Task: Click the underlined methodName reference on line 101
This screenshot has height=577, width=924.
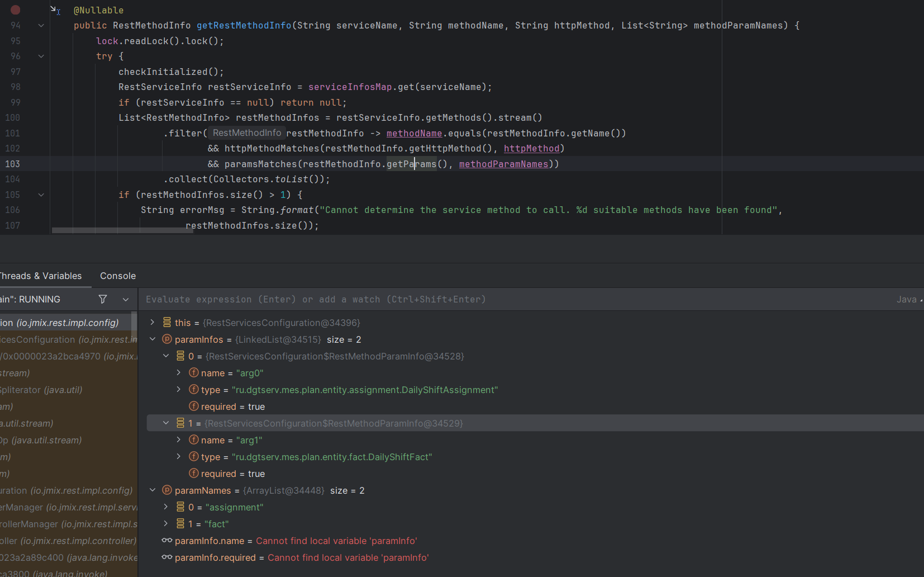Action: (414, 133)
